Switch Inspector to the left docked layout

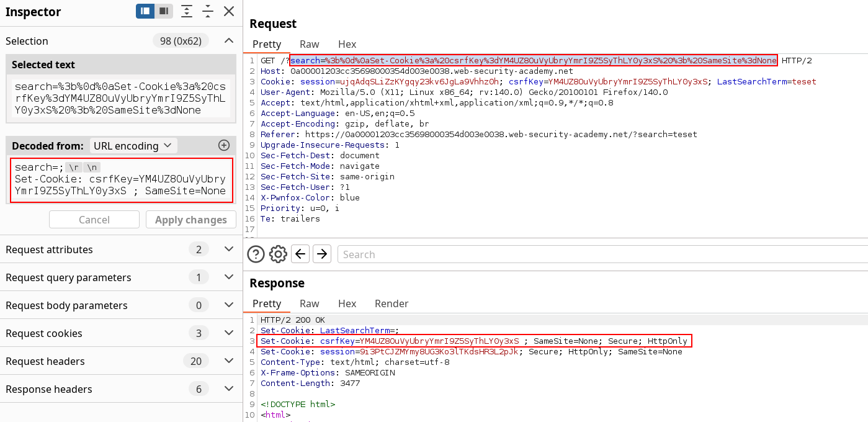pyautogui.click(x=146, y=11)
